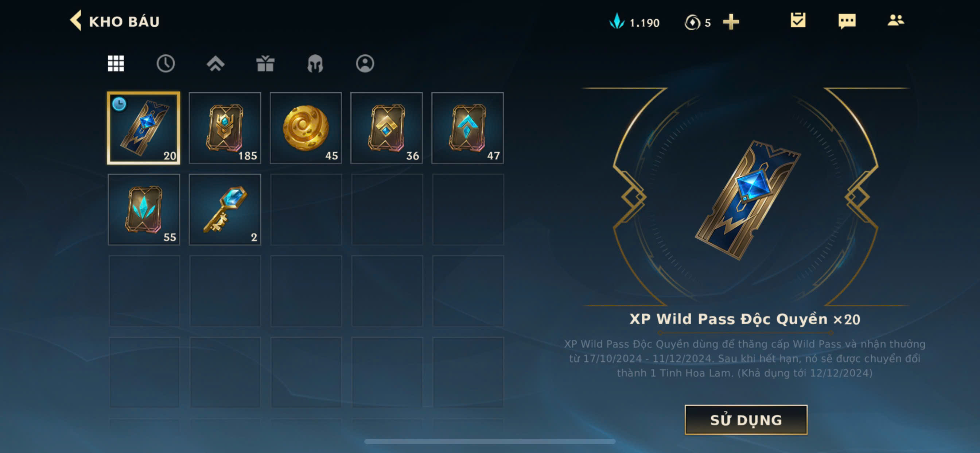Open the friends list icon

click(895, 20)
